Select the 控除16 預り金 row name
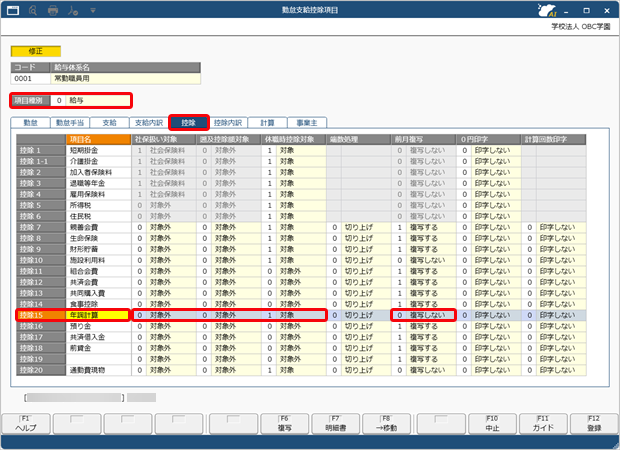The image size is (620, 450). click(97, 326)
